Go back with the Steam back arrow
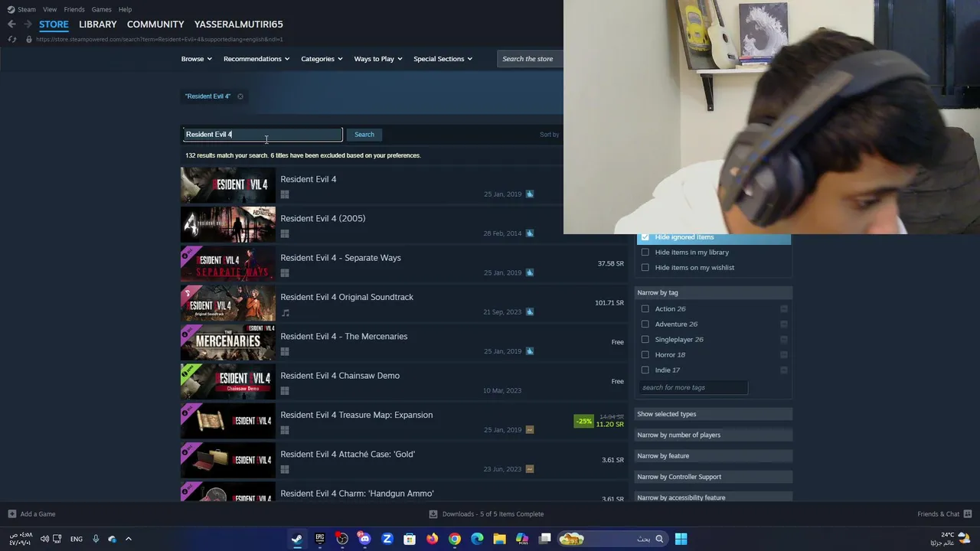Viewport: 980px width, 551px height. coord(11,24)
